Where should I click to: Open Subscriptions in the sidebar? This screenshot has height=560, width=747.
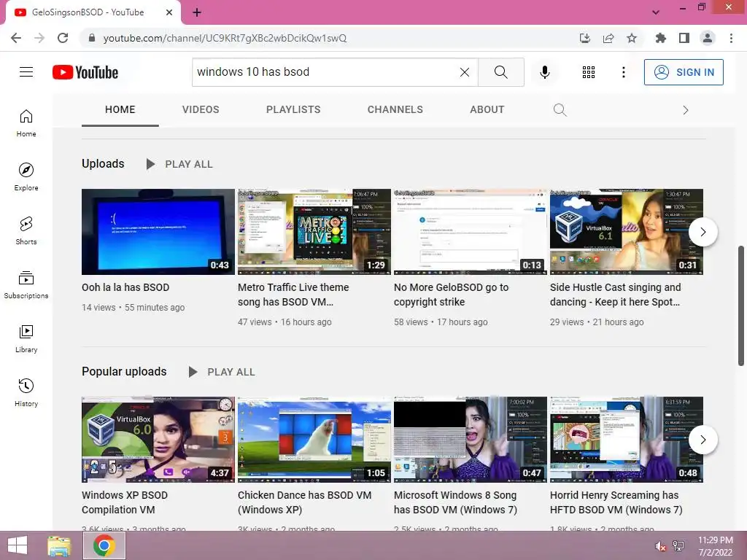pos(26,285)
